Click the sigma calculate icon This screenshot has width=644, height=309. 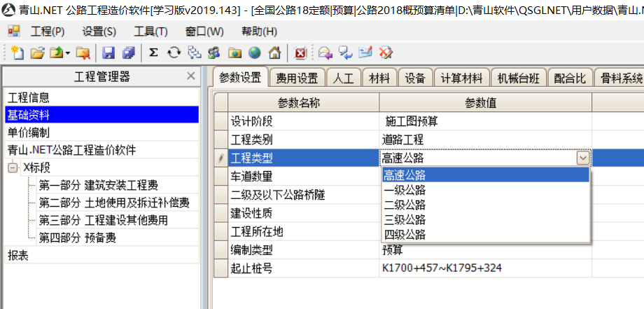153,53
